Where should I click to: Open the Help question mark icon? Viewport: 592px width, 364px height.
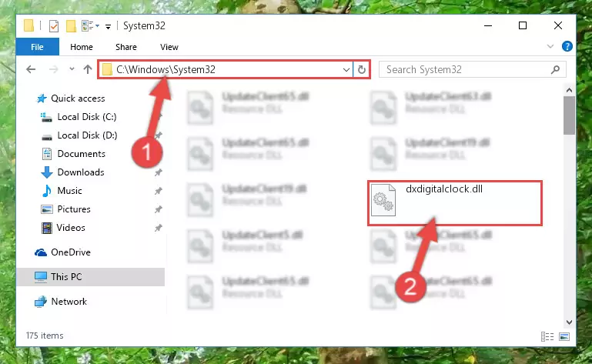567,46
